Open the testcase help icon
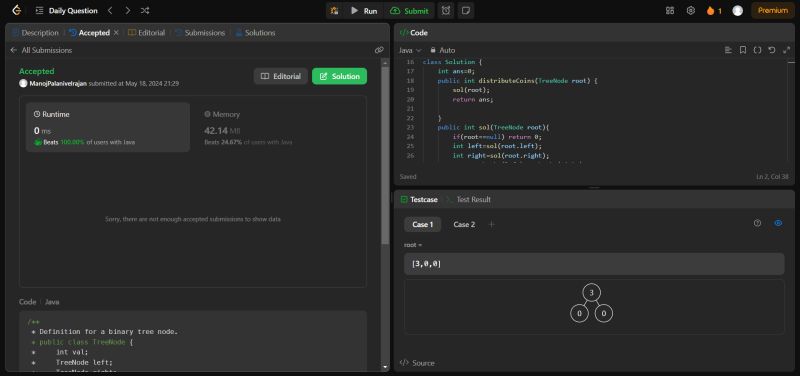The height and width of the screenshot is (376, 800). coord(757,223)
